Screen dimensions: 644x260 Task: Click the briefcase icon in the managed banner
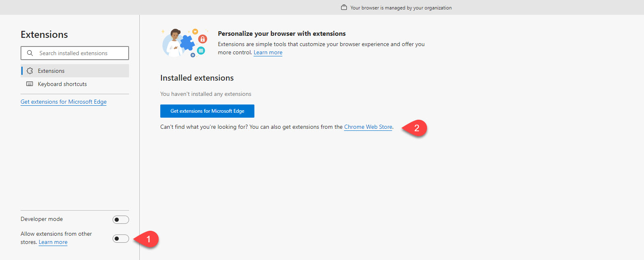[x=344, y=7]
